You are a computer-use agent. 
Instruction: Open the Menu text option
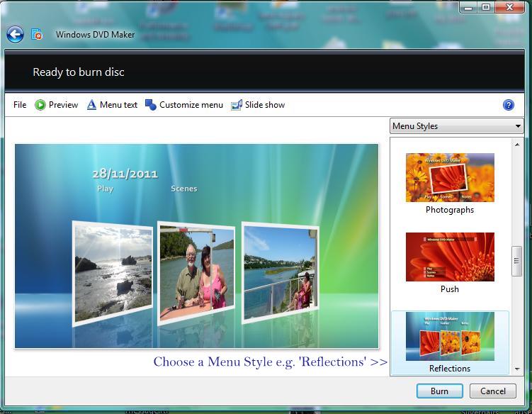119,105
